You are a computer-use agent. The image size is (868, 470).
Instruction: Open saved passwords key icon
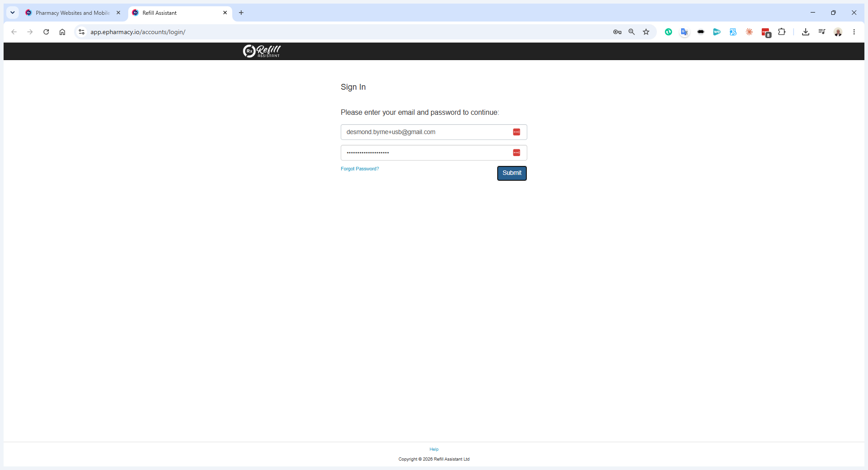(617, 32)
